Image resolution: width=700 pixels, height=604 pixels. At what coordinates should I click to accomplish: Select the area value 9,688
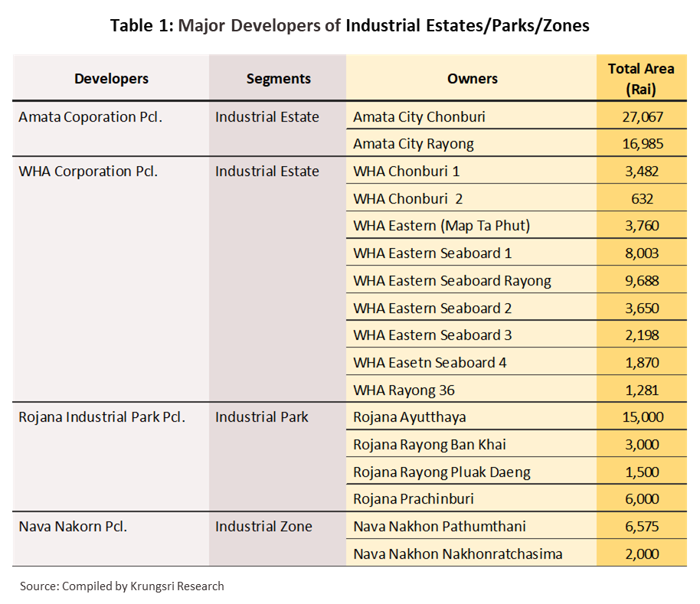tap(642, 281)
